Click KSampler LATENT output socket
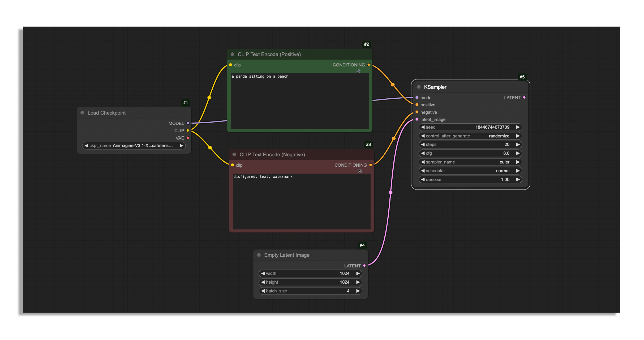The width and height of the screenshot is (644, 340). coord(524,98)
